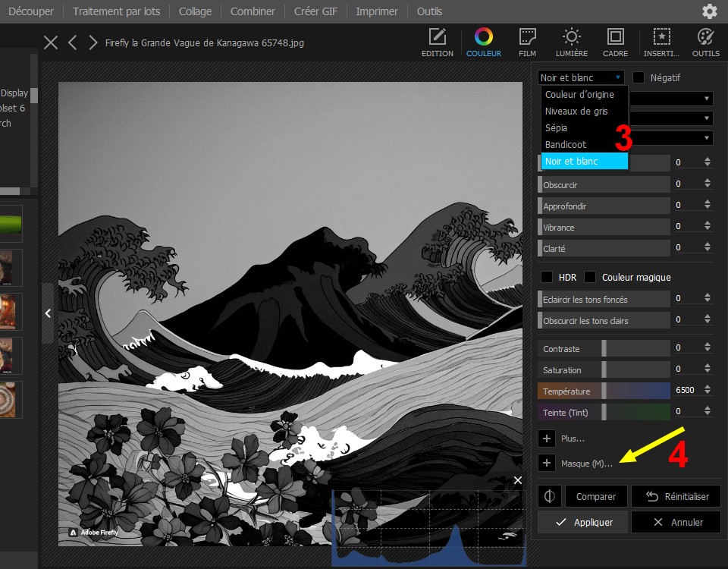Click the Vibrance value stepper arrows
This screenshot has height=569, width=728.
(x=707, y=226)
